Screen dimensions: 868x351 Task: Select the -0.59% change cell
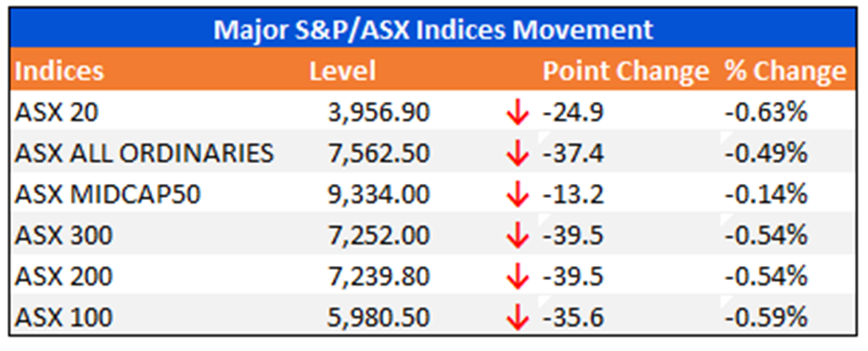click(x=766, y=317)
